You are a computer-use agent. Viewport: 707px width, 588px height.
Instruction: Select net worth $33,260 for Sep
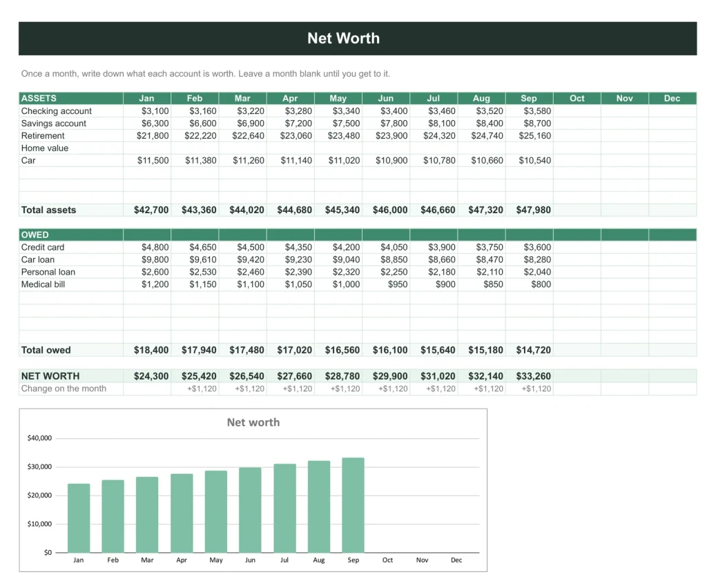click(x=530, y=376)
